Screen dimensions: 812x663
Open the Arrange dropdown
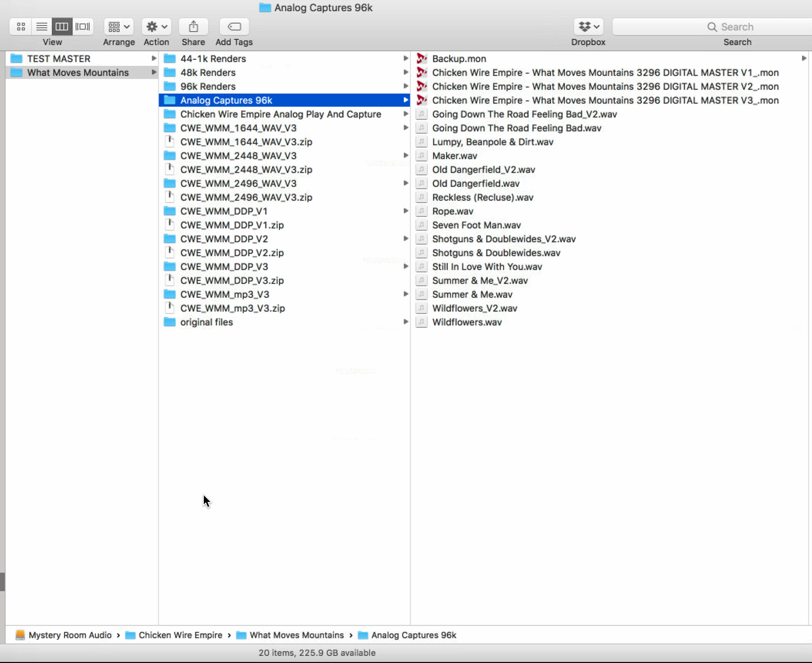(x=119, y=27)
